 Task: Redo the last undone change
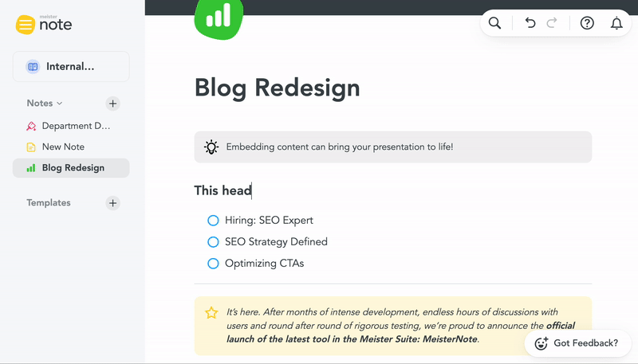552,23
